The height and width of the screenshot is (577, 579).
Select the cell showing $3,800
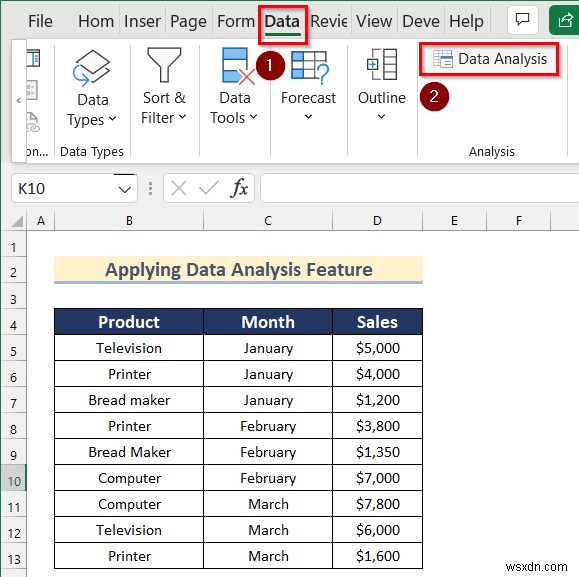click(377, 426)
